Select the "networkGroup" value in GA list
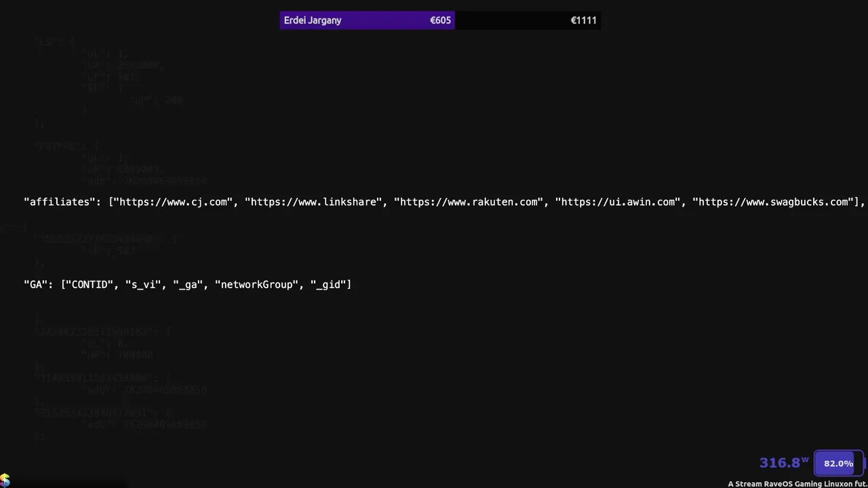The height and width of the screenshot is (488, 868). click(x=257, y=285)
